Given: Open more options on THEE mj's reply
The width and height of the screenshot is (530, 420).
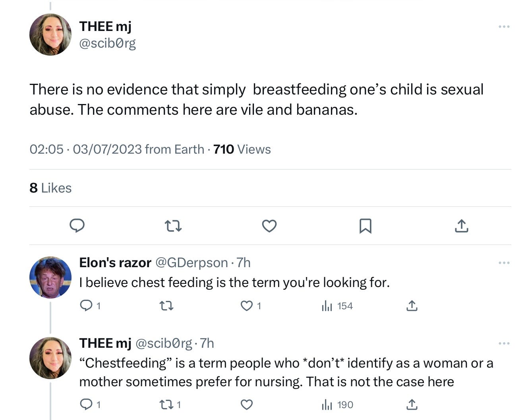Looking at the screenshot, I should click(x=504, y=343).
